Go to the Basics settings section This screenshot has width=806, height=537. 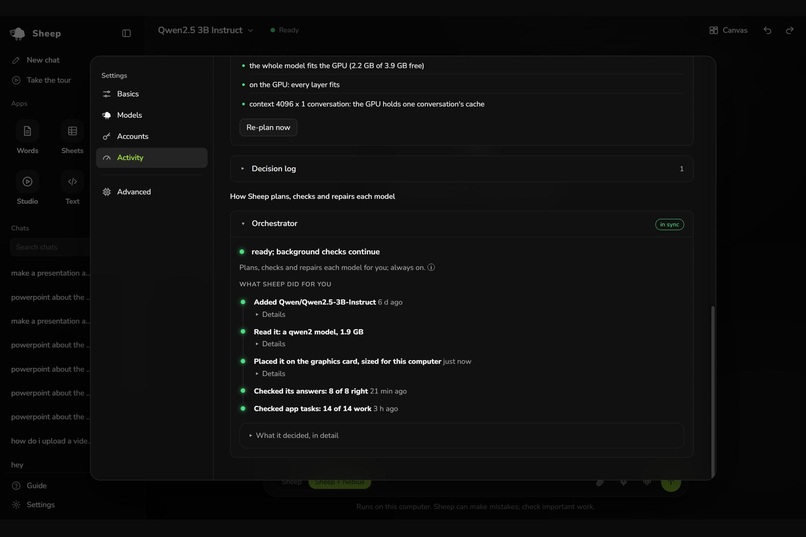[x=152, y=94]
